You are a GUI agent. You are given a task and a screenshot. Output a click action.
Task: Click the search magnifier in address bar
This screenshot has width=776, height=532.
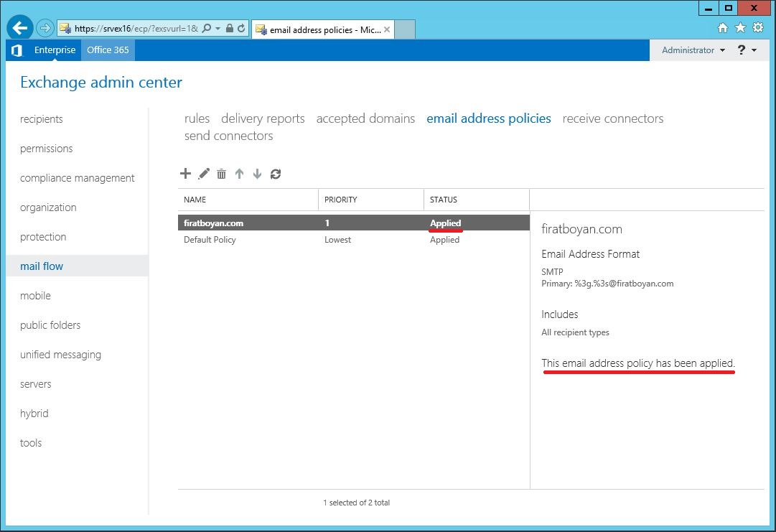(207, 28)
